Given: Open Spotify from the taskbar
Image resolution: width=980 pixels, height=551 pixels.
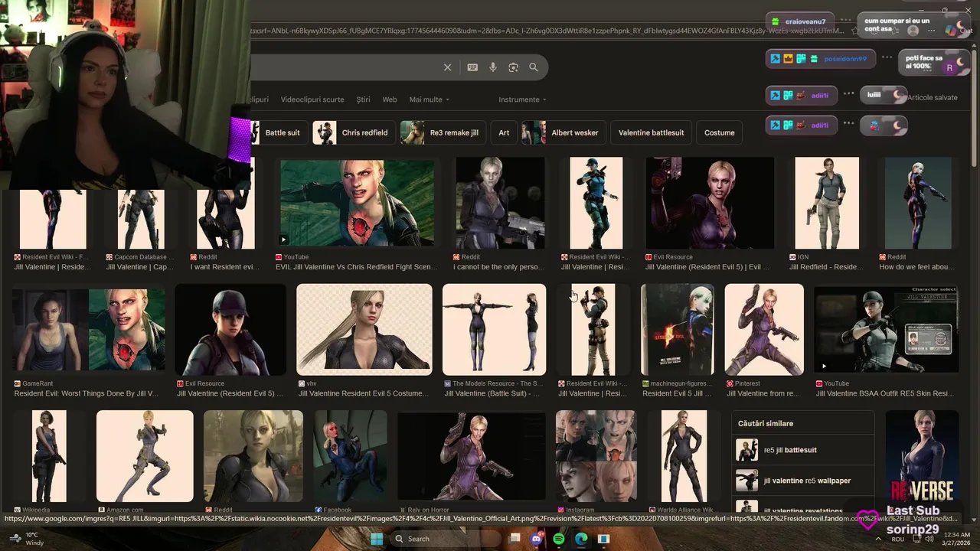Looking at the screenshot, I should coord(559,539).
